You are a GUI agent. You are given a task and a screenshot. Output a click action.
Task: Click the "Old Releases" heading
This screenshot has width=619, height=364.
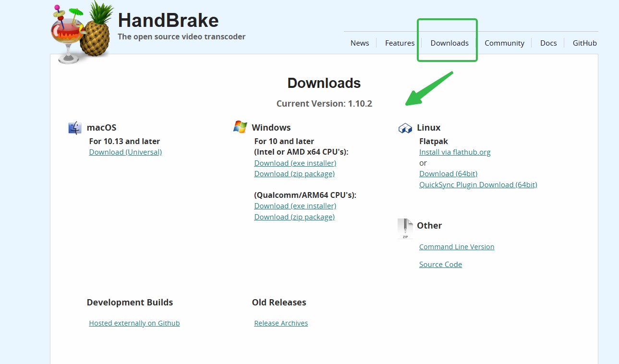[x=279, y=303]
